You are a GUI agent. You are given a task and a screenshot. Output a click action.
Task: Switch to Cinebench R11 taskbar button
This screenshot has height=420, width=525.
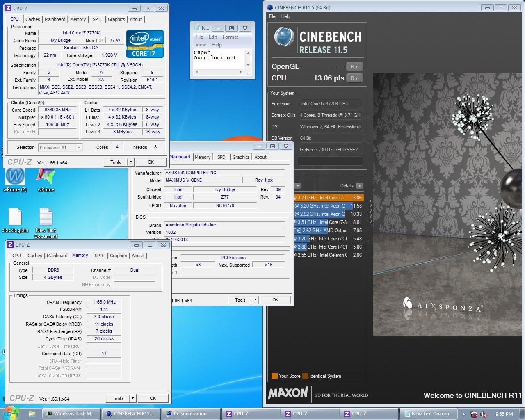coord(131,414)
